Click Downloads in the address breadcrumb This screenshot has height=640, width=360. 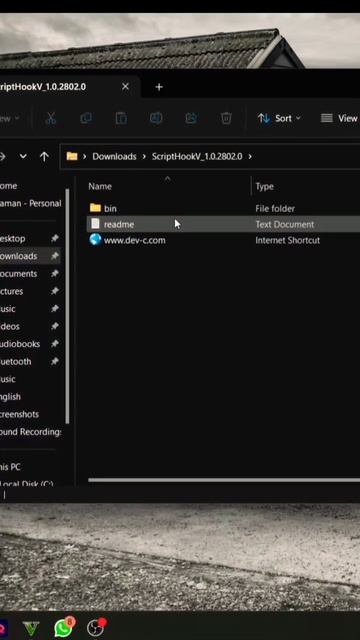114,156
